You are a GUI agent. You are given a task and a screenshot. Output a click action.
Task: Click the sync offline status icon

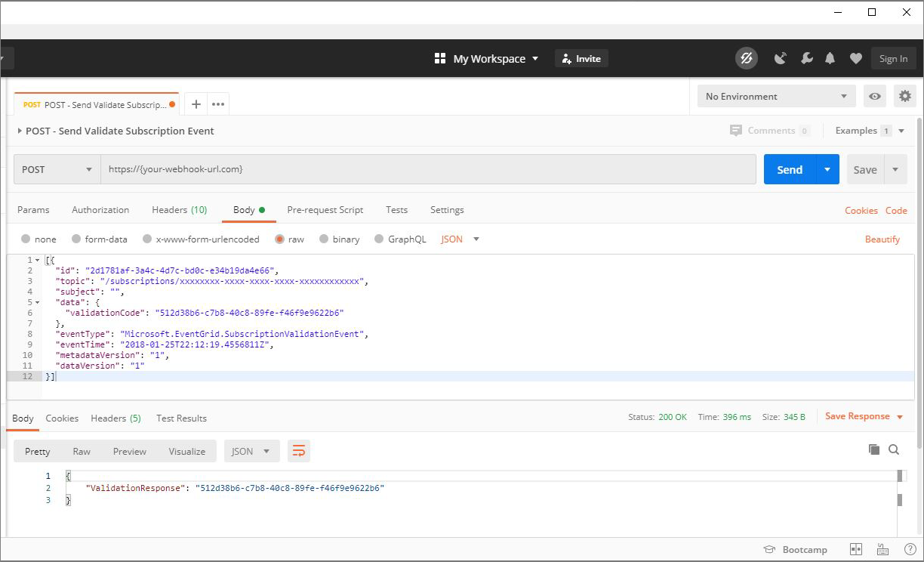coord(747,59)
